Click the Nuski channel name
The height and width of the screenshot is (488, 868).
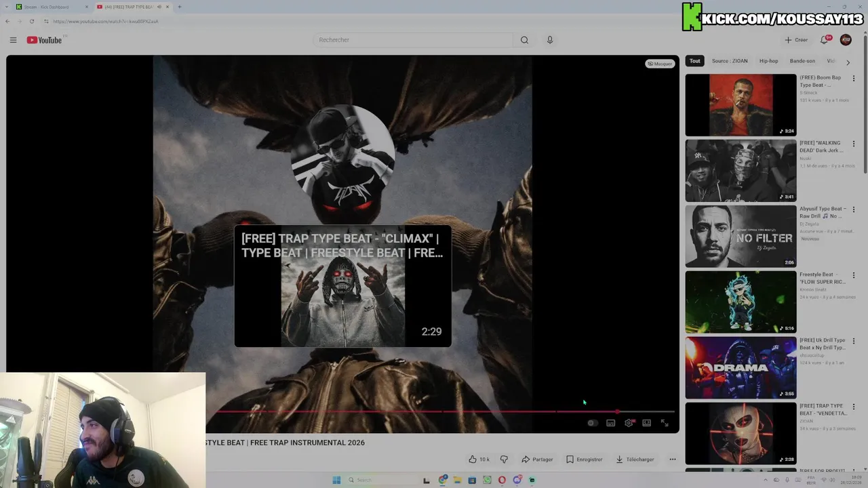[x=805, y=158]
